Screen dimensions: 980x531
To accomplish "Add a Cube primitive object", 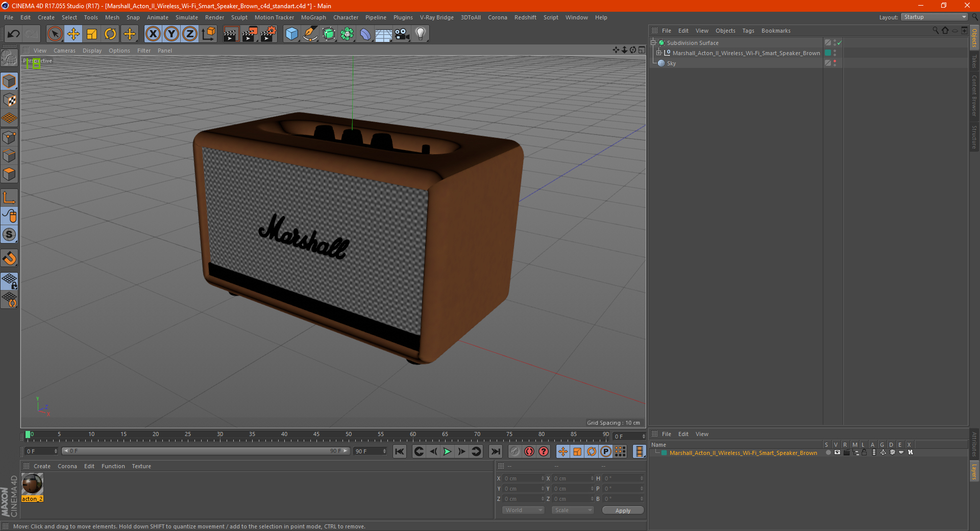I will pyautogui.click(x=291, y=34).
